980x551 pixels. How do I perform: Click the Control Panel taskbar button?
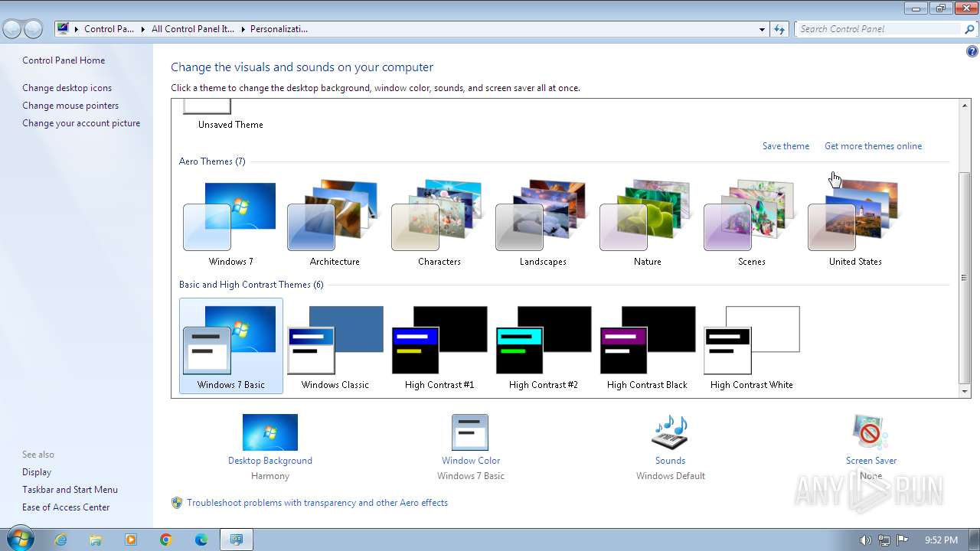tap(237, 540)
